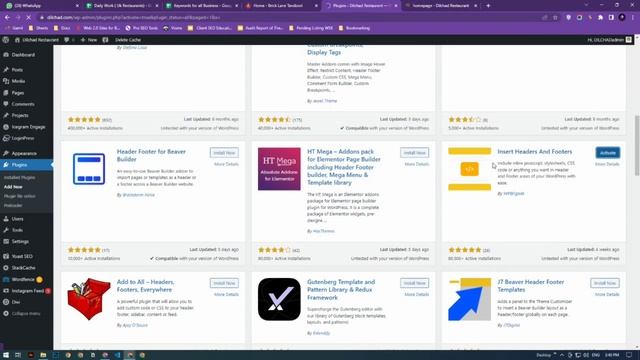Click the J7 Beaver plugin blue arrow icon
The image size is (640, 360).
[469, 300]
